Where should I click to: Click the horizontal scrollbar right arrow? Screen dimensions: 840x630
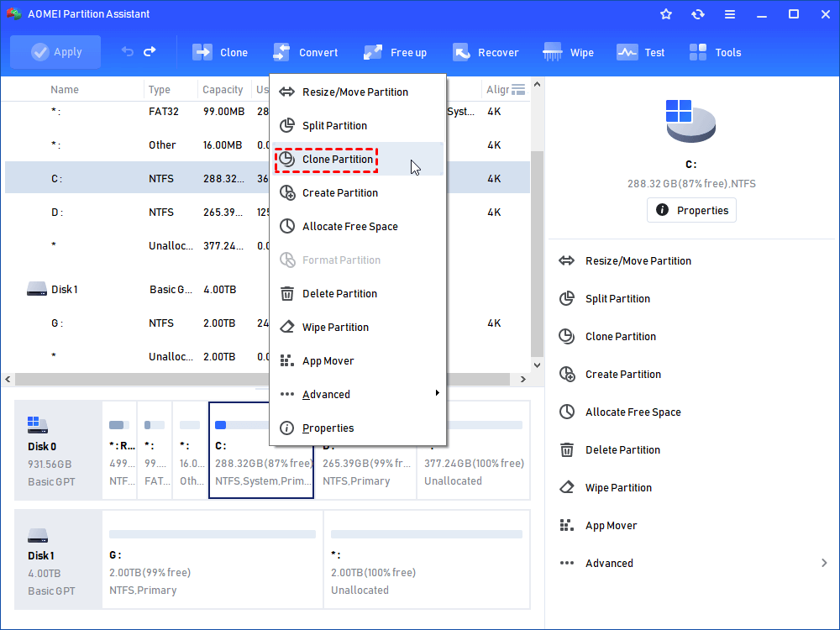tap(522, 380)
